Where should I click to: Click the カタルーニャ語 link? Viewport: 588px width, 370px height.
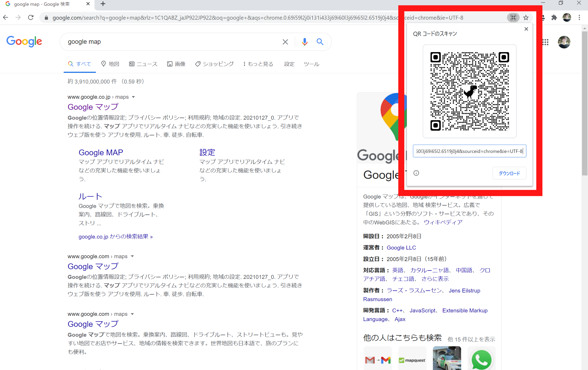[x=429, y=270]
